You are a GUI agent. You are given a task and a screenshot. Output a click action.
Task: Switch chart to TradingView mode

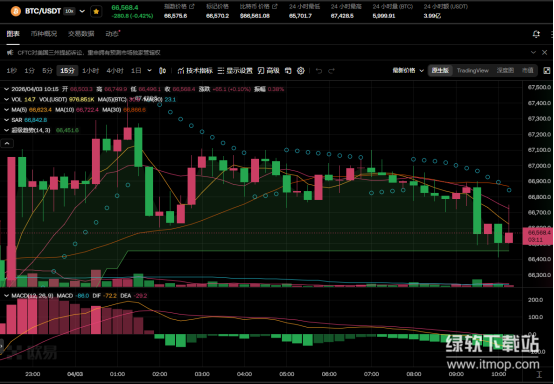pos(472,71)
